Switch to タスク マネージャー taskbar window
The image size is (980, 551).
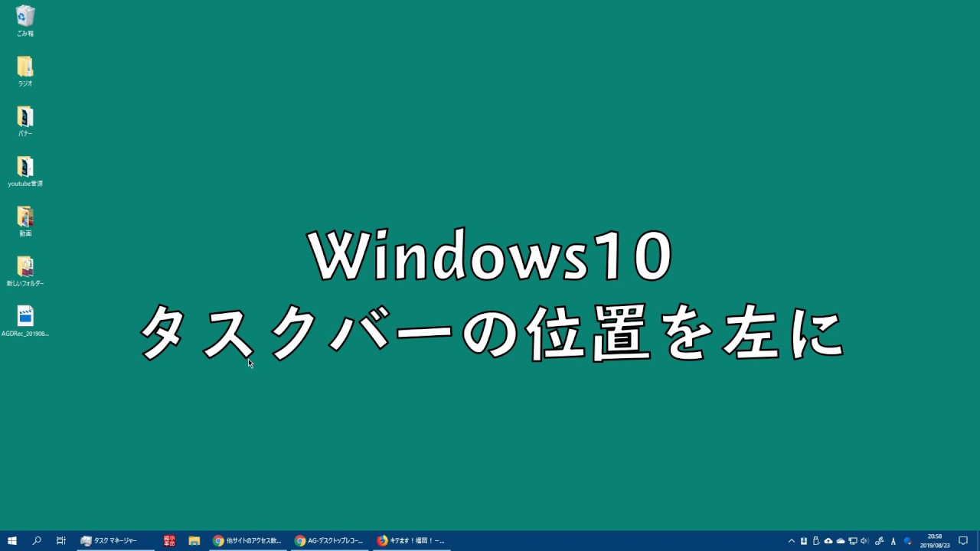coord(116,540)
